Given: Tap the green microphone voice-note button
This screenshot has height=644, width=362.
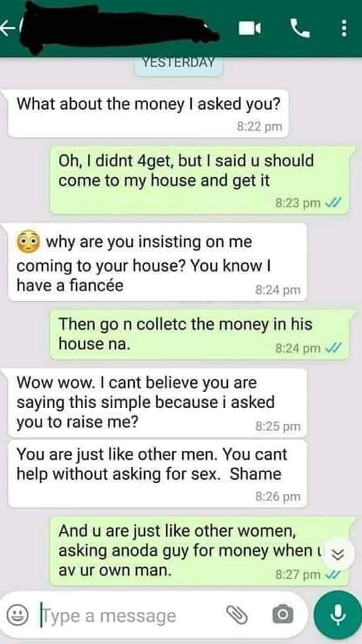Looking at the screenshot, I should tap(338, 614).
